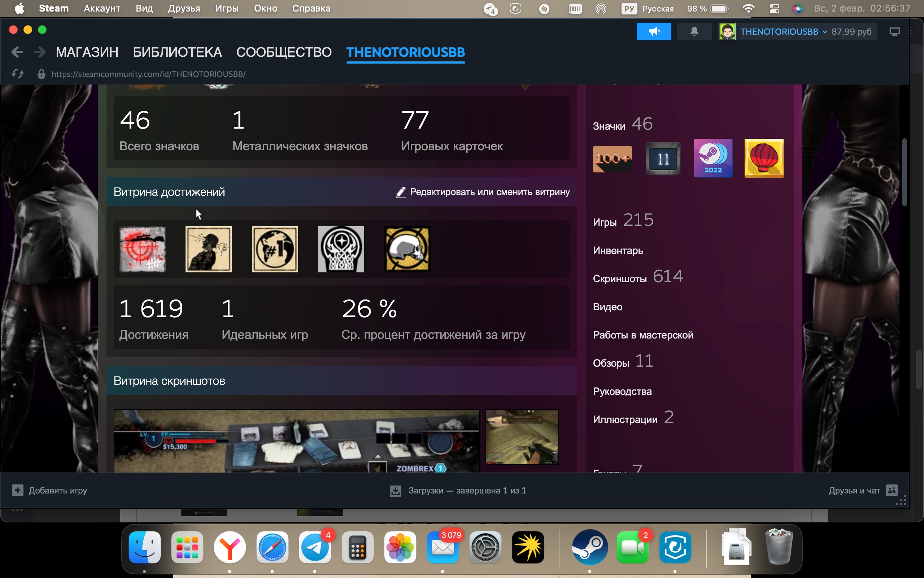This screenshot has width=924, height=578.
Task: Click the downloads arrow icon
Action: click(396, 491)
